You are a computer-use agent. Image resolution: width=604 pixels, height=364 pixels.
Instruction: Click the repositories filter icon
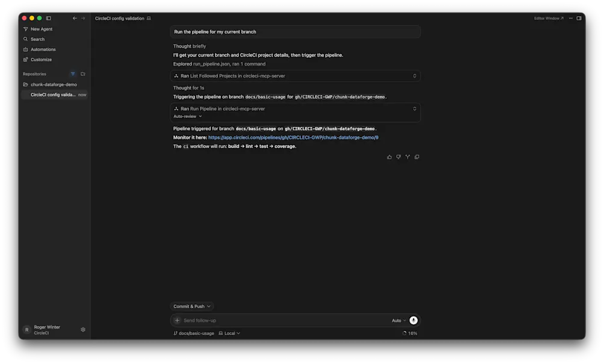click(x=73, y=74)
